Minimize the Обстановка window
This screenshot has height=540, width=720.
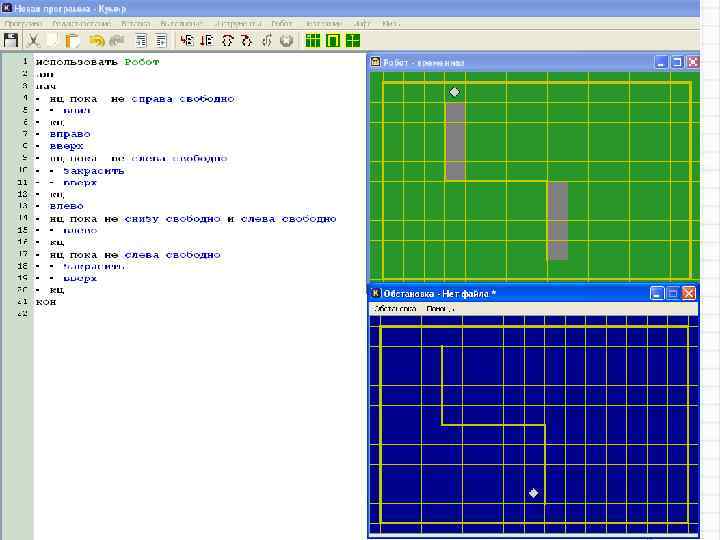point(657,293)
